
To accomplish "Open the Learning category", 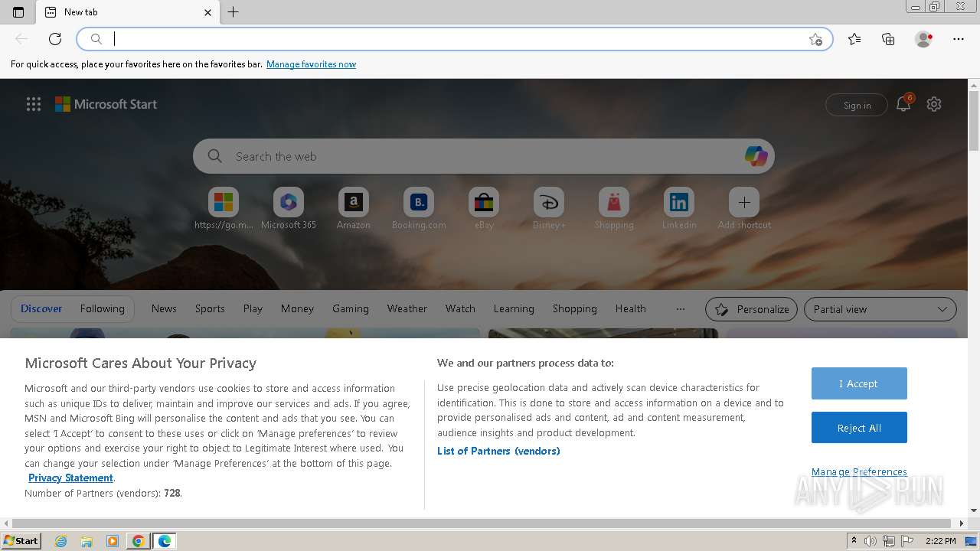I will pyautogui.click(x=514, y=308).
